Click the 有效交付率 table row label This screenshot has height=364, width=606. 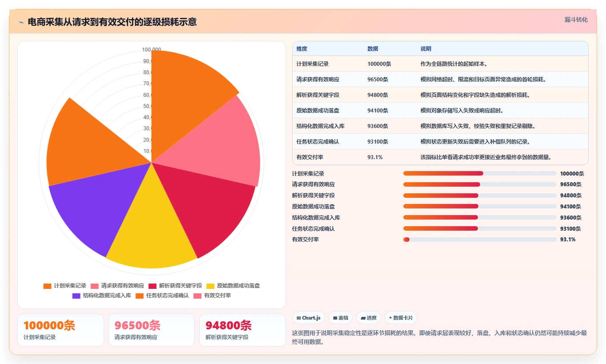(x=310, y=157)
